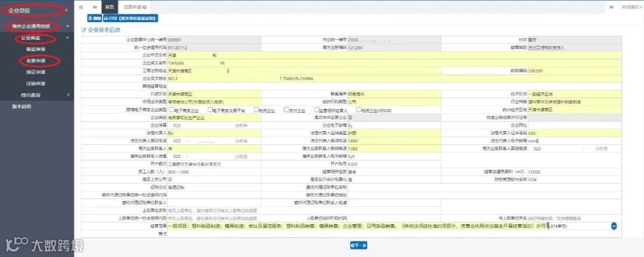Click the 状态 value 暂存
The image size is (644, 257).
pyautogui.click(x=532, y=40)
